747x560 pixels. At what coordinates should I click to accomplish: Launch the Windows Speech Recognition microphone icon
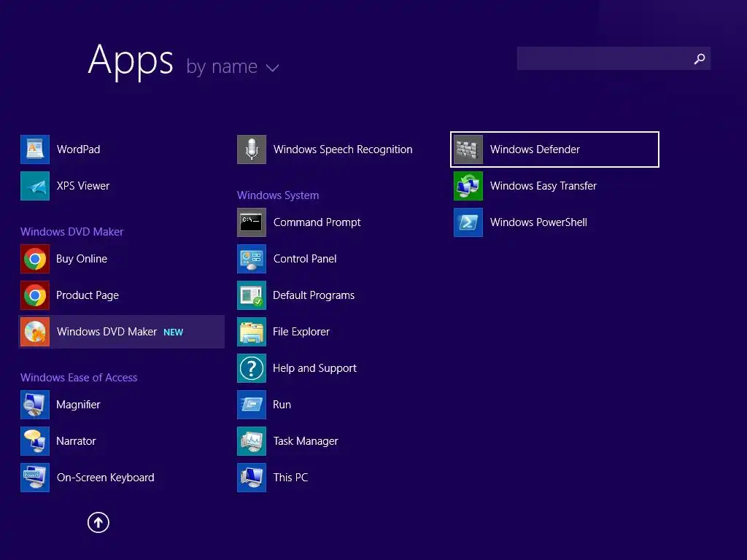(252, 149)
